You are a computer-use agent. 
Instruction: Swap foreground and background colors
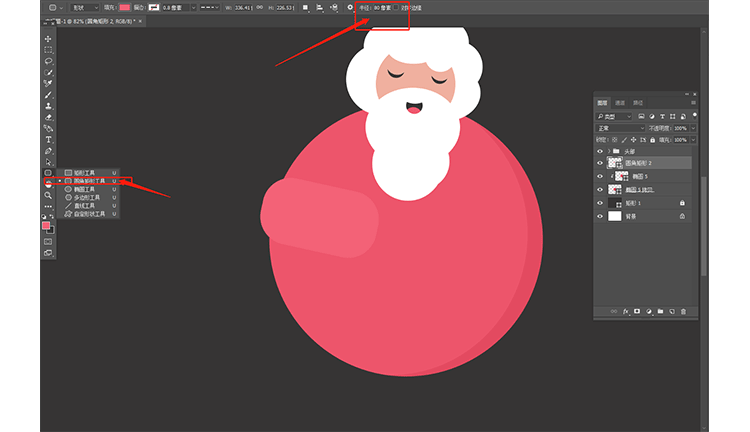[x=52, y=217]
